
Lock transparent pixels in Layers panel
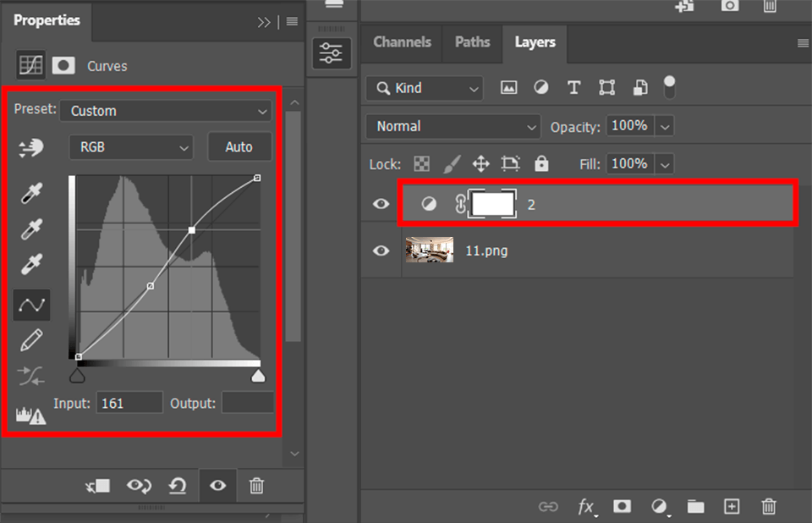(x=421, y=164)
